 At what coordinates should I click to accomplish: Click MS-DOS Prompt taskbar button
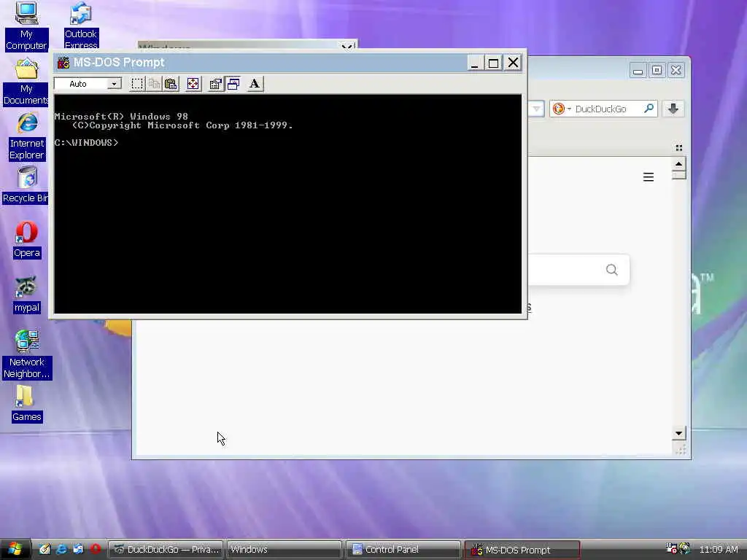coord(522,550)
